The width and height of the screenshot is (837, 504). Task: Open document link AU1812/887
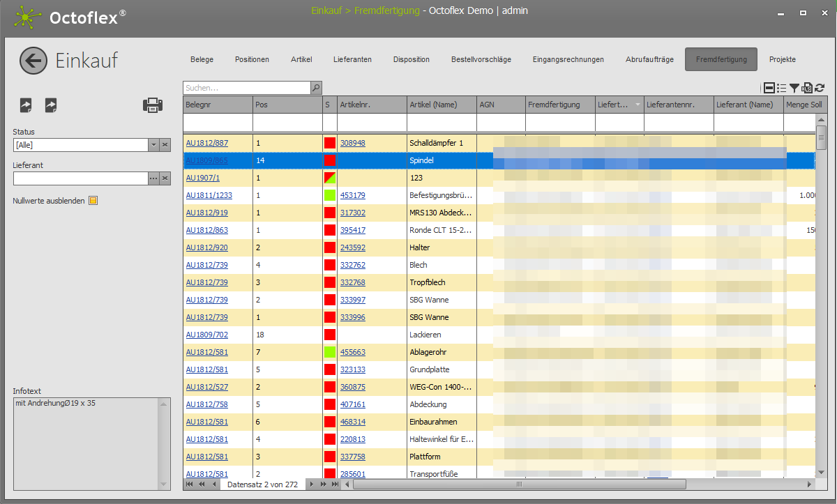tap(206, 143)
